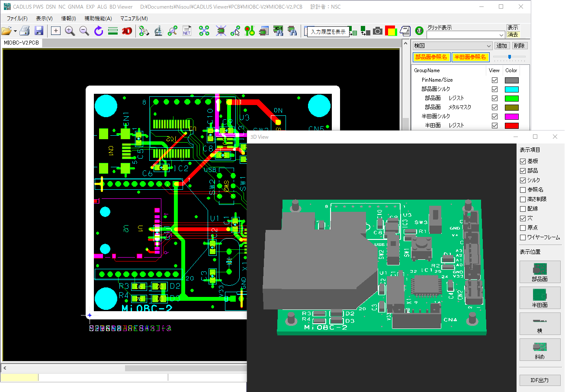Toggle View checkbox for 部品面シルク
This screenshot has height=392, width=565.
494,89
